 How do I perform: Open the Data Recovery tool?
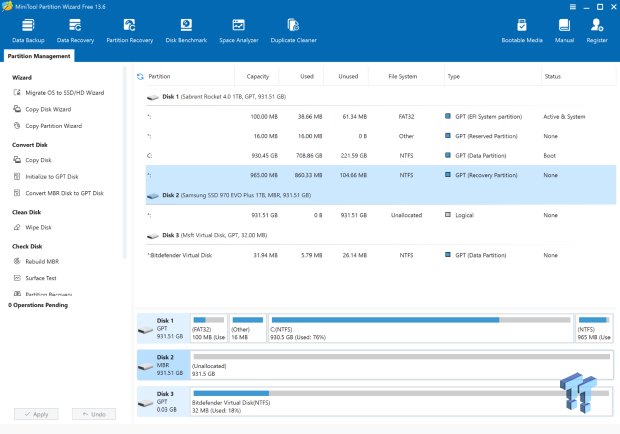75,31
